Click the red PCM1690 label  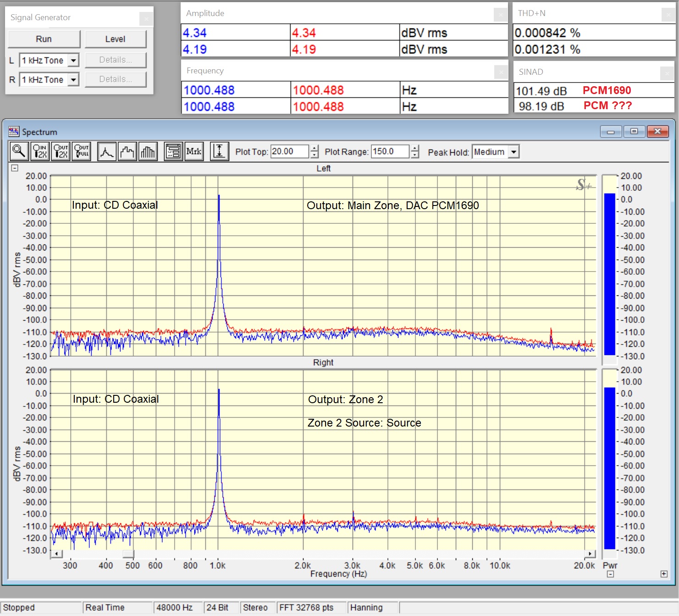pyautogui.click(x=607, y=90)
